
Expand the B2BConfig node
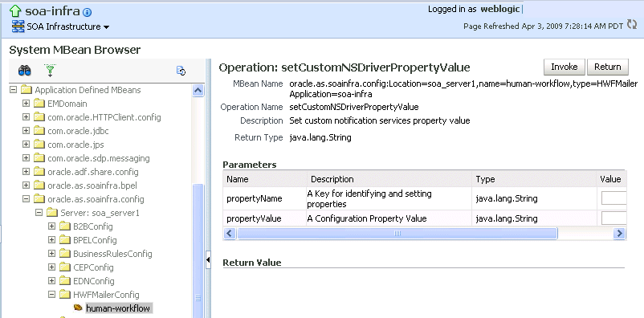coord(51,226)
